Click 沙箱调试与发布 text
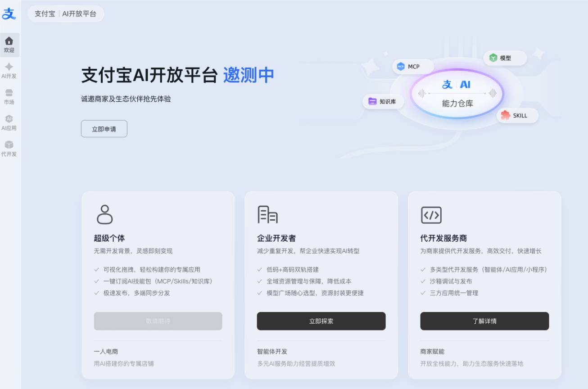 (451, 281)
